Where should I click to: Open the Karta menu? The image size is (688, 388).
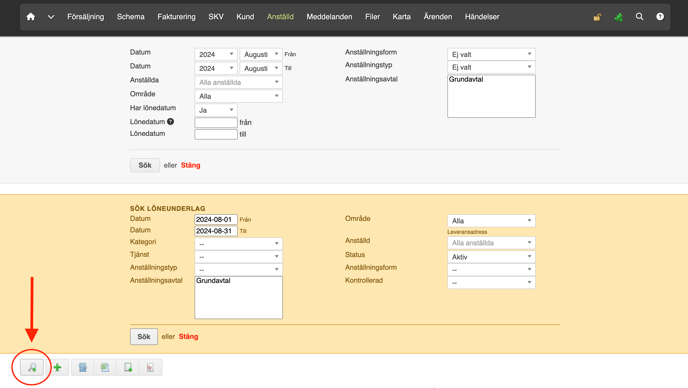click(x=401, y=17)
